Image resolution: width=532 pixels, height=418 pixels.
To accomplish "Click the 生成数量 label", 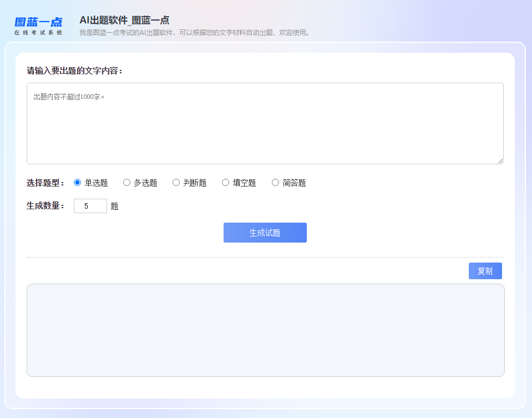I will click(x=45, y=206).
